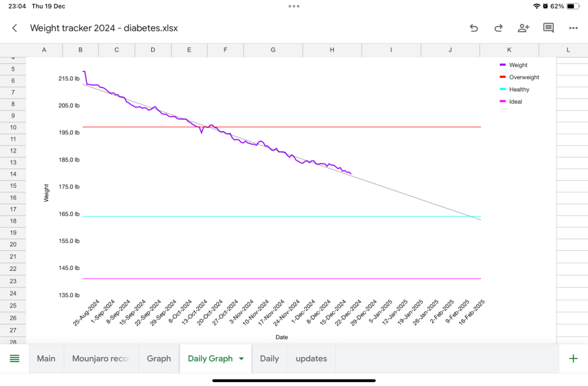Screen dimensions: 588x386
Task: Switch to the Graph sheet tab
Action: click(x=159, y=358)
